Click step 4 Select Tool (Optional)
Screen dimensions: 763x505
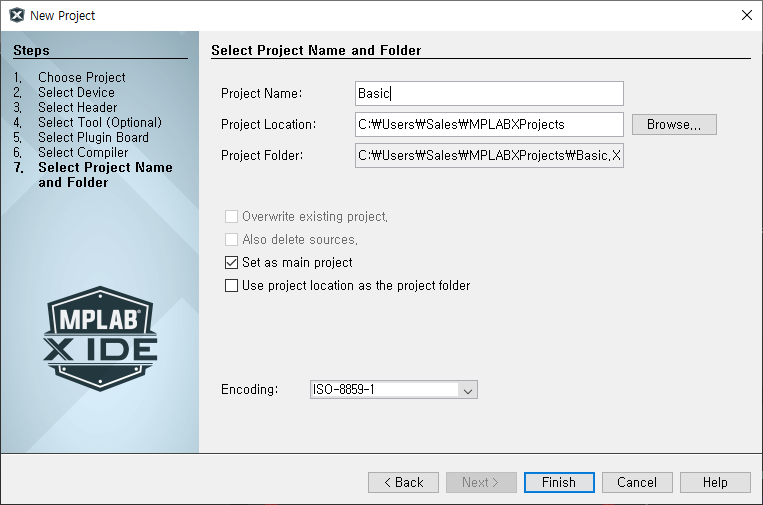[x=100, y=123]
